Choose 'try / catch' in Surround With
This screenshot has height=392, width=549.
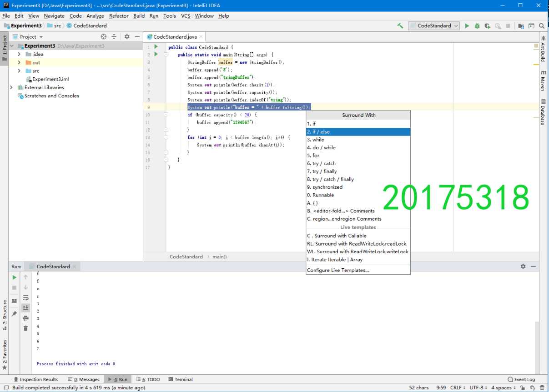click(x=358, y=163)
